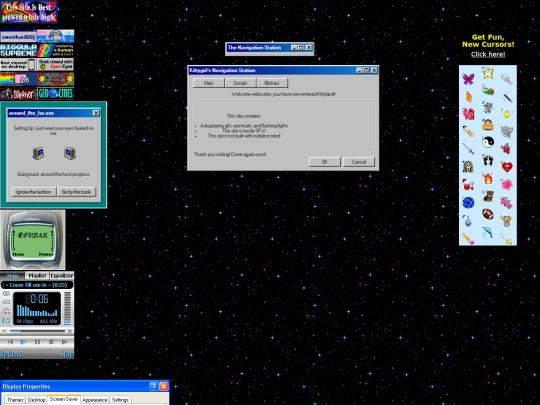Open the Socials tab in Navigation Station

240,83
